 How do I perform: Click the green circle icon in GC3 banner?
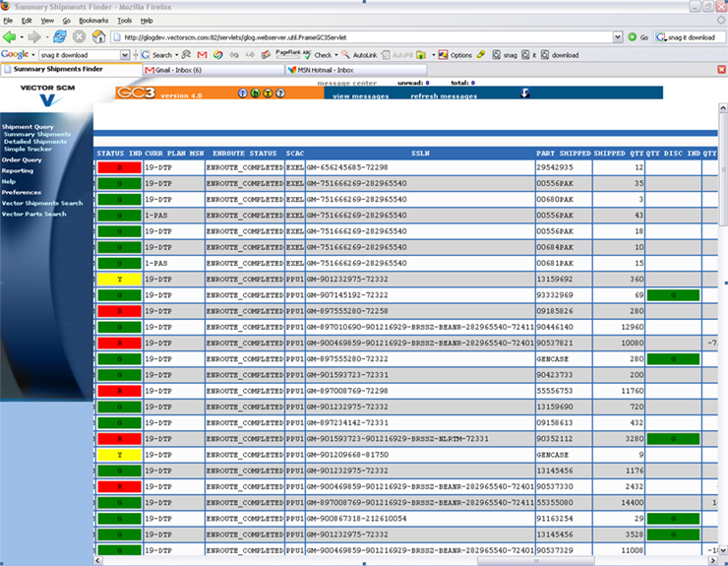click(x=256, y=93)
